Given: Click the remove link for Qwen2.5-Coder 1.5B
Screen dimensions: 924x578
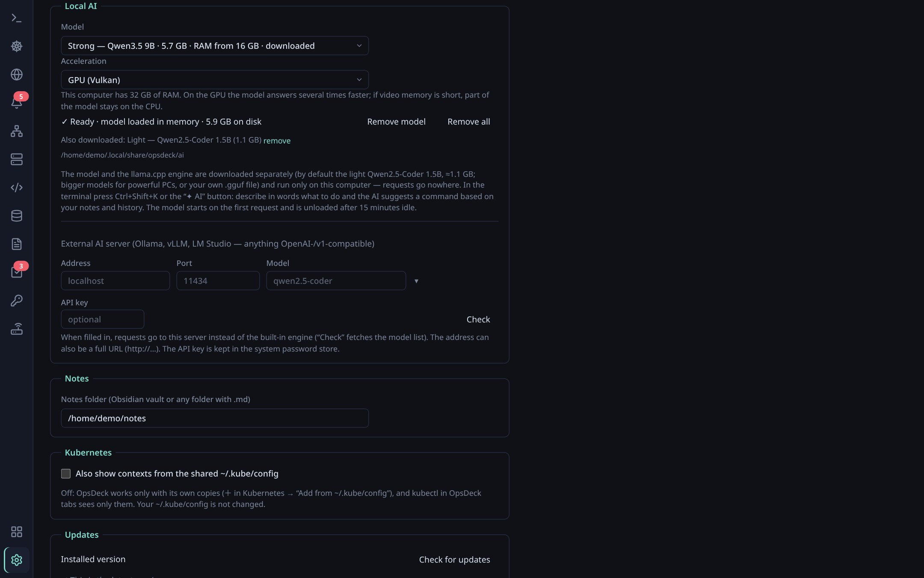Looking at the screenshot, I should point(277,141).
